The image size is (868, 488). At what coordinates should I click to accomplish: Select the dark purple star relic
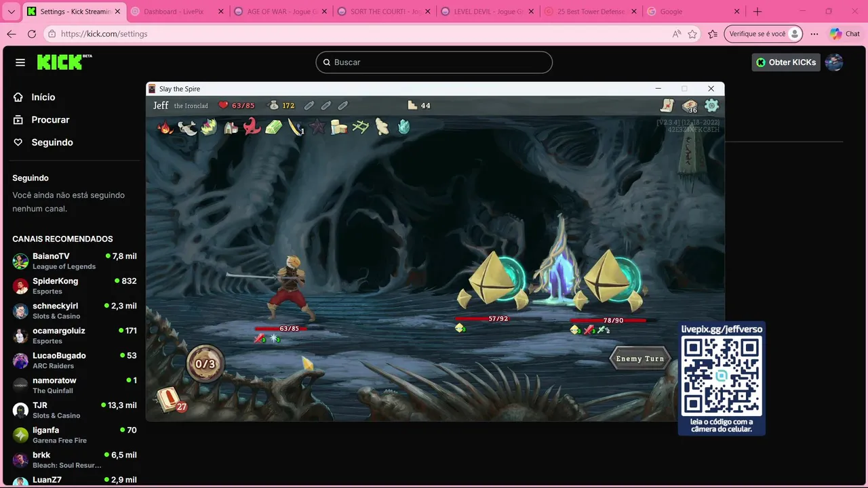(x=317, y=127)
